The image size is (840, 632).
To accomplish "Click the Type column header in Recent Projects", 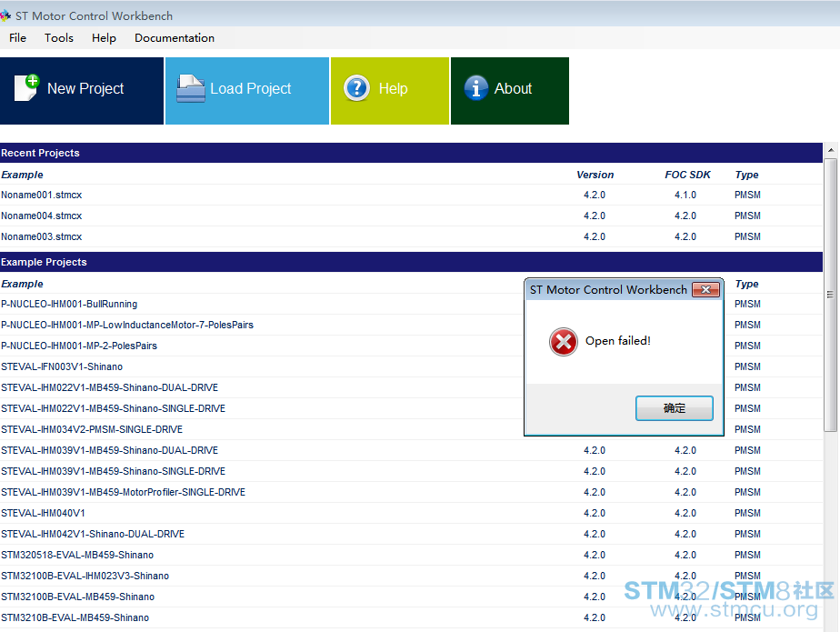I will click(746, 175).
